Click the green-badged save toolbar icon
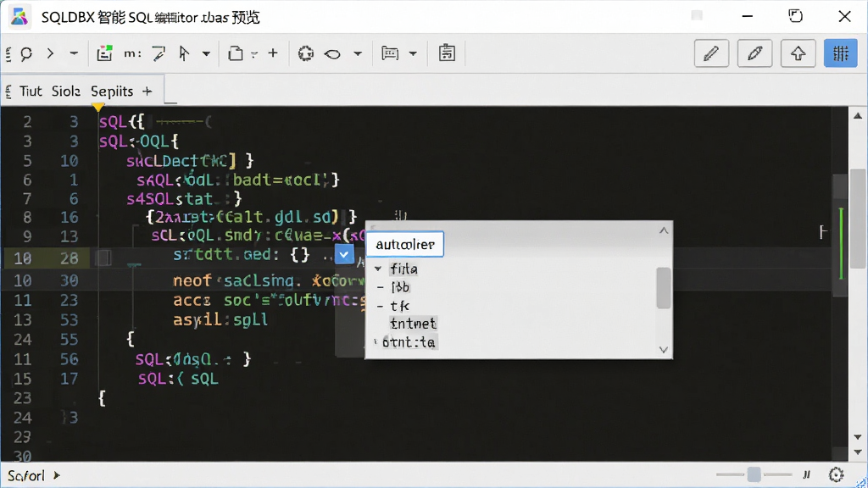Screen dimensions: 868x488 click(104, 53)
